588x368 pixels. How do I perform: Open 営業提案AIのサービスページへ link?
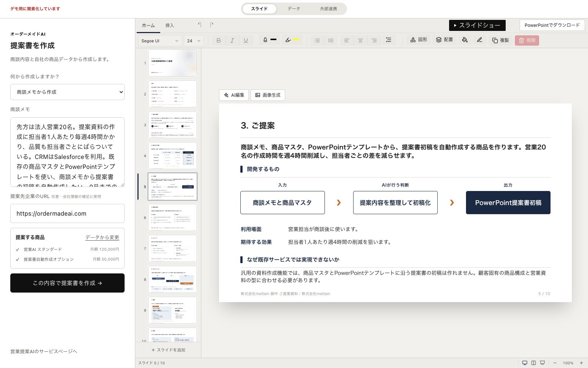click(44, 351)
